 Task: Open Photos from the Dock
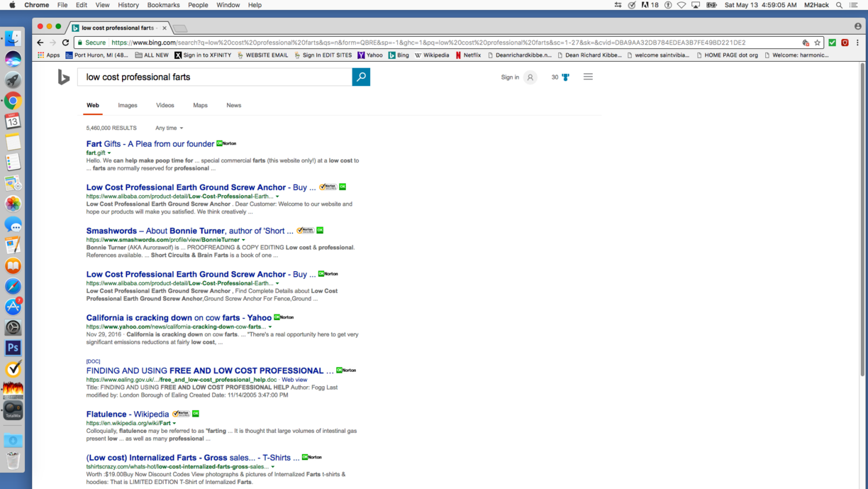[x=13, y=204]
